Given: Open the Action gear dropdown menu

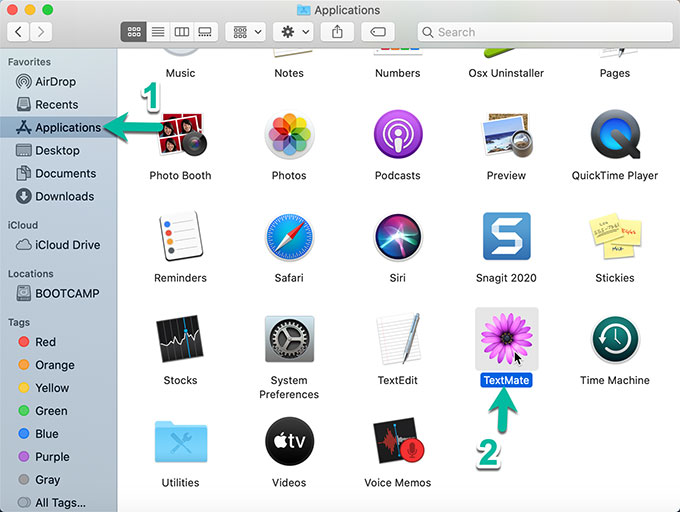Looking at the screenshot, I should (293, 32).
